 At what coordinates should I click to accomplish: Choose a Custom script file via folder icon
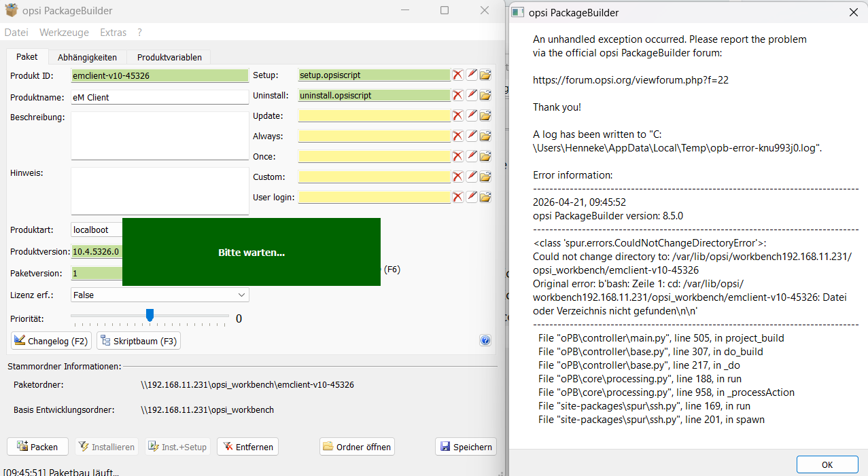[485, 177]
